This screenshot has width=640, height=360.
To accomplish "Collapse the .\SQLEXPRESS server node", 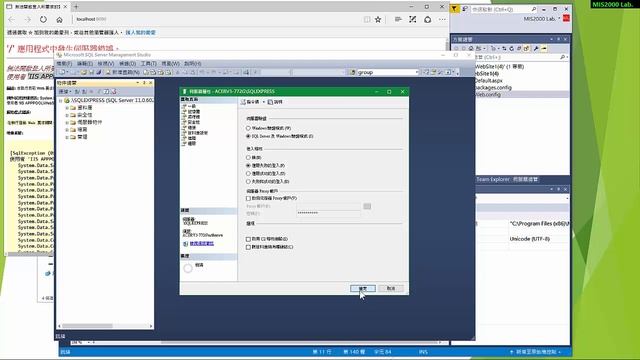I will click(60, 100).
